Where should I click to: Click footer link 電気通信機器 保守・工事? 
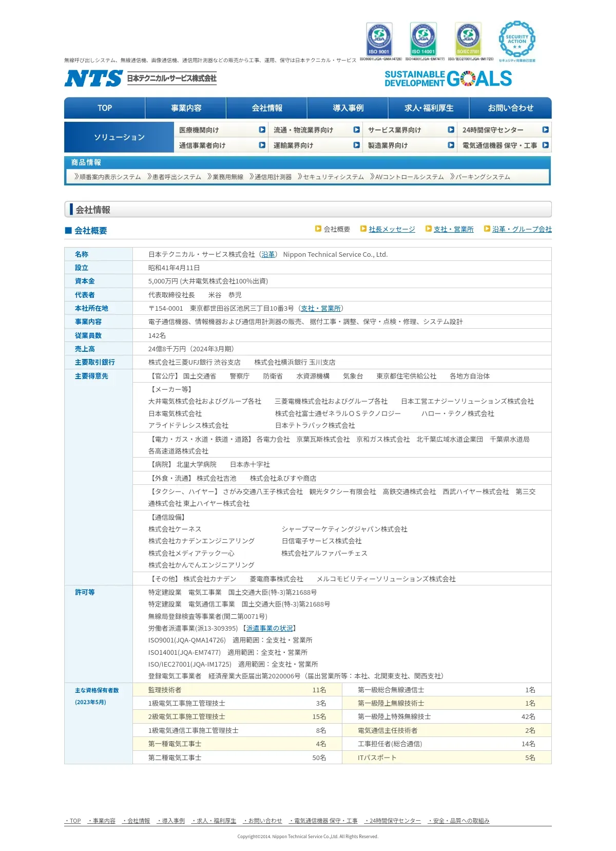323,821
